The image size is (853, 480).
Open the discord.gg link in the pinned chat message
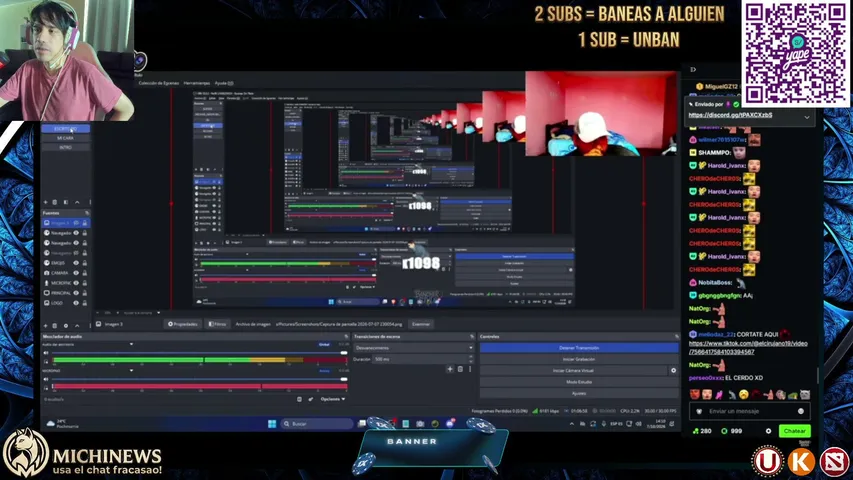tap(730, 115)
